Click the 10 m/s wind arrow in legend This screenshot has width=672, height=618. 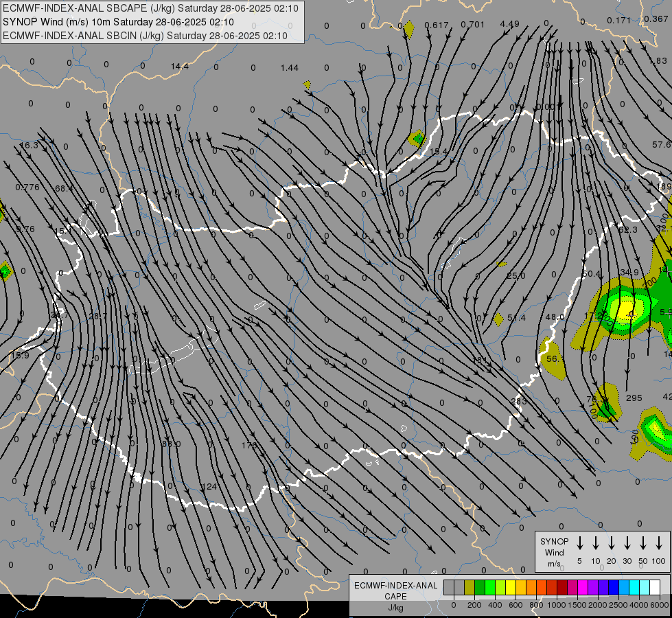[596, 543]
